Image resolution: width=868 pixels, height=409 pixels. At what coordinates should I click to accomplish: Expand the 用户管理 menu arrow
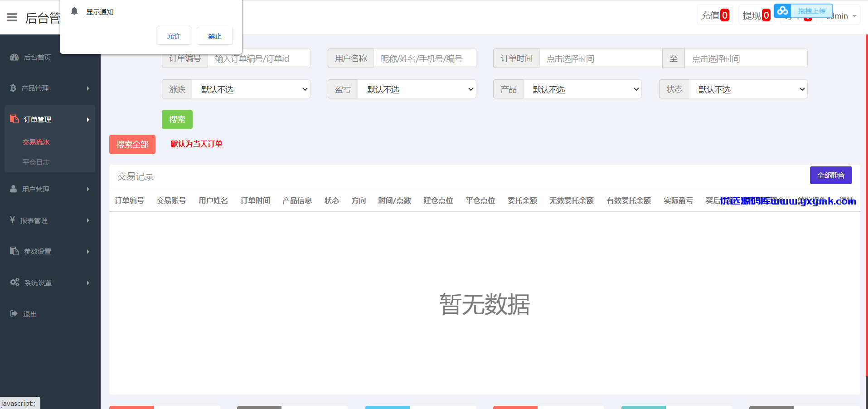point(88,189)
